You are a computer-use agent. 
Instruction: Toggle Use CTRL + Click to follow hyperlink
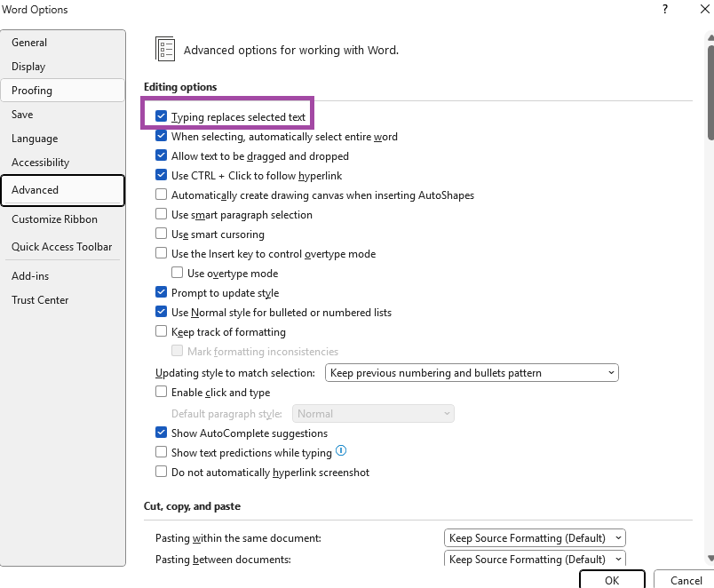point(162,175)
